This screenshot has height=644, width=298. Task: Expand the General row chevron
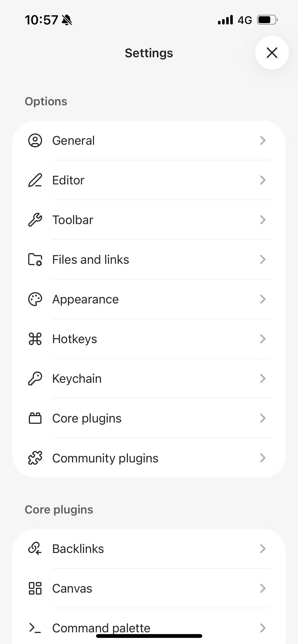point(263,140)
